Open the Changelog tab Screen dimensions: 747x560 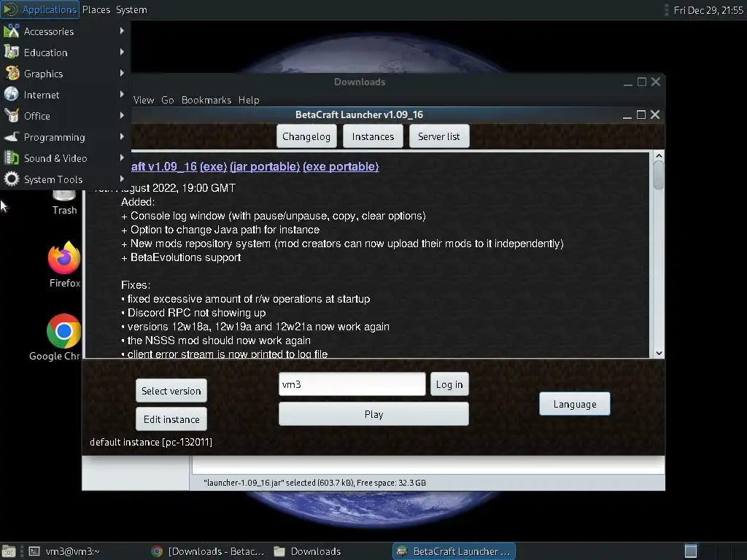[306, 136]
